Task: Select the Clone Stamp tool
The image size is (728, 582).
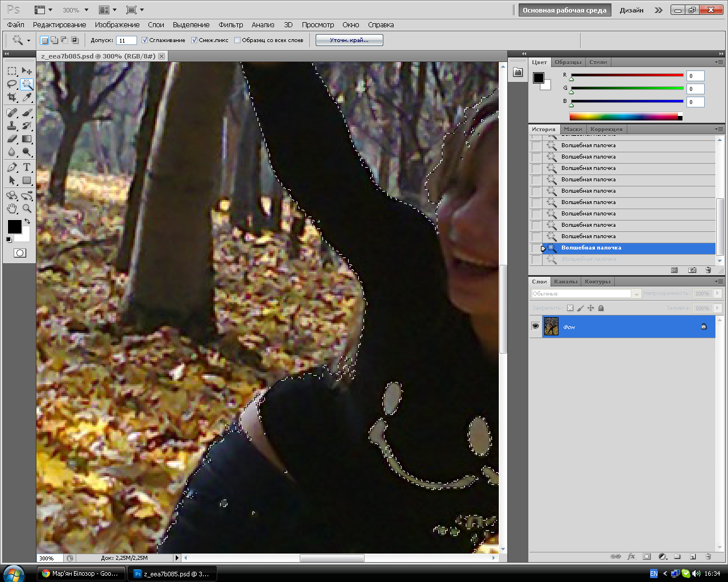Action: pos(12,126)
